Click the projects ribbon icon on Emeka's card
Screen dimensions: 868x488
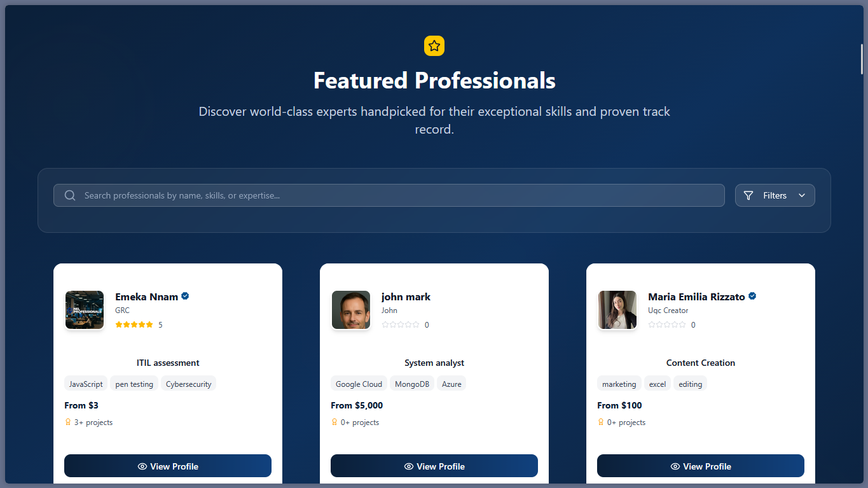[68, 422]
